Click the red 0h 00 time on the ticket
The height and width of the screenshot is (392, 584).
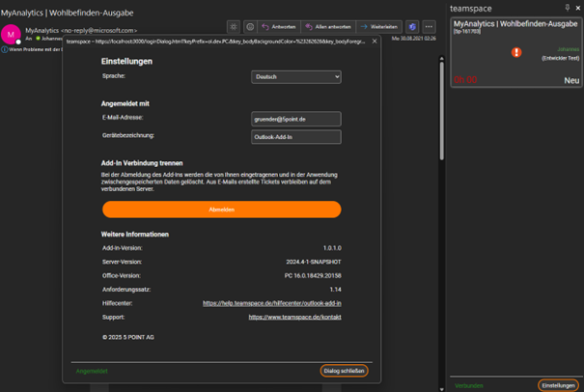tap(465, 80)
